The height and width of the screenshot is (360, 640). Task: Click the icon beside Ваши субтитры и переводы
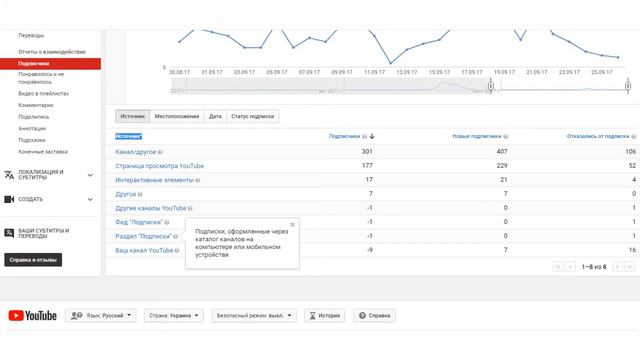[x=9, y=233]
